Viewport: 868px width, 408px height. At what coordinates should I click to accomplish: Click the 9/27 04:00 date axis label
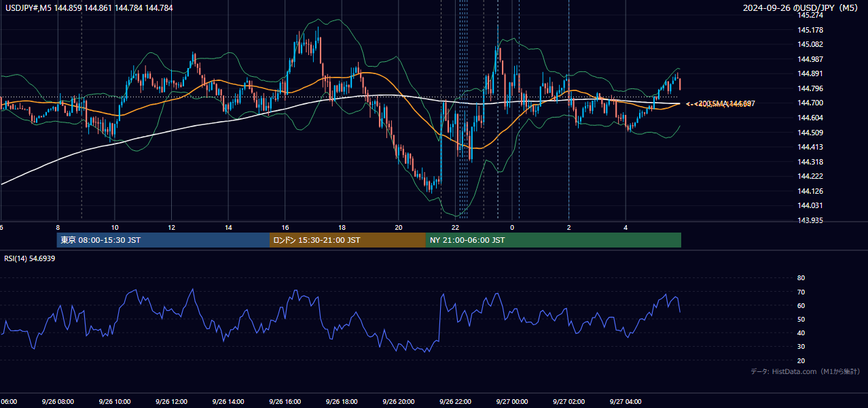pos(626,402)
